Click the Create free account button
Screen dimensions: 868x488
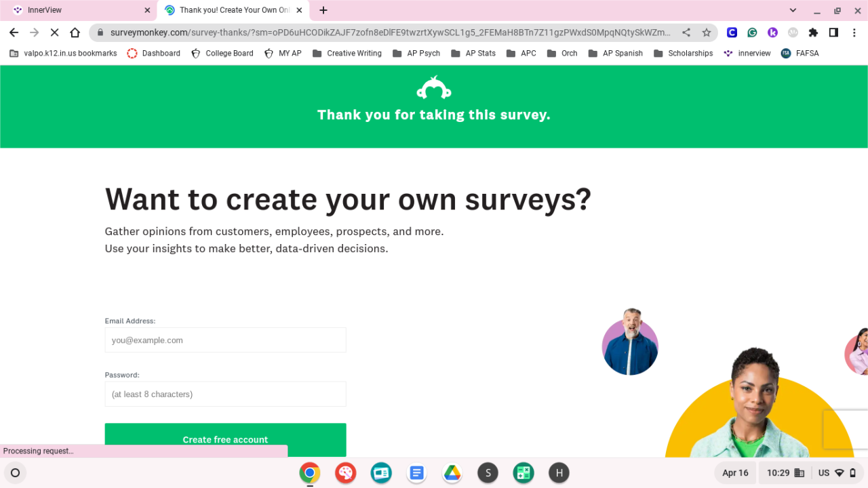point(225,440)
